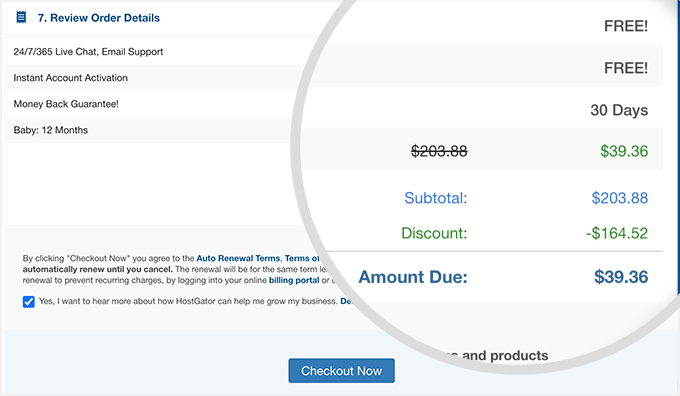Click the blue subtotal amount $203.88
Image resolution: width=680 pixels, height=396 pixels.
[x=620, y=198]
